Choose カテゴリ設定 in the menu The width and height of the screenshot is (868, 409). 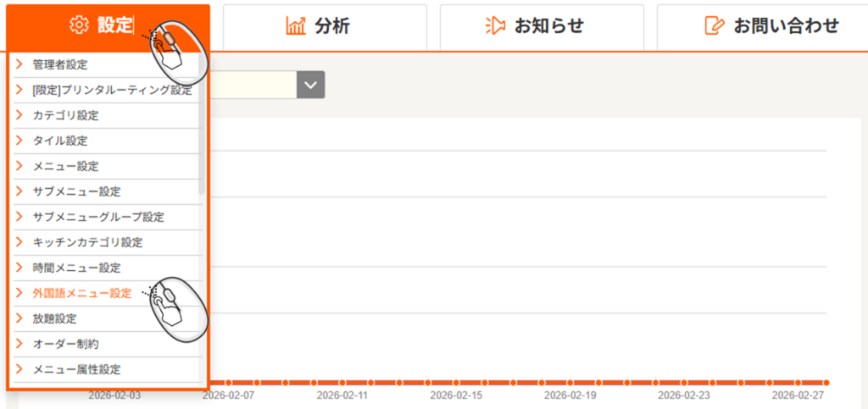pyautogui.click(x=65, y=115)
